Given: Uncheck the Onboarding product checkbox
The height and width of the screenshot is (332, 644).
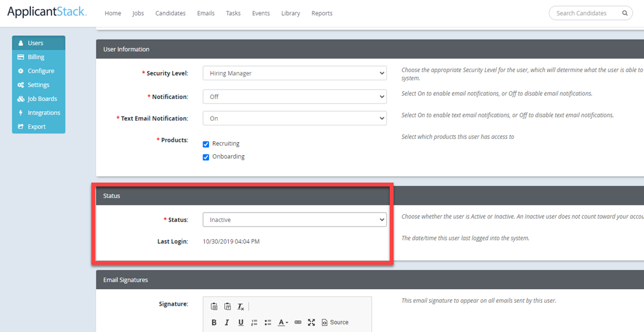Looking at the screenshot, I should tap(206, 157).
